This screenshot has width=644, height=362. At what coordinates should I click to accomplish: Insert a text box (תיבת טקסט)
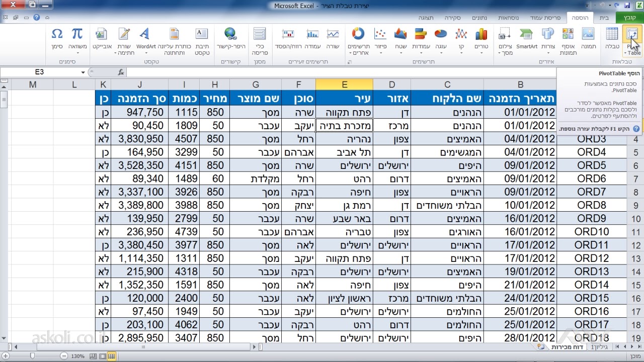pos(202,40)
